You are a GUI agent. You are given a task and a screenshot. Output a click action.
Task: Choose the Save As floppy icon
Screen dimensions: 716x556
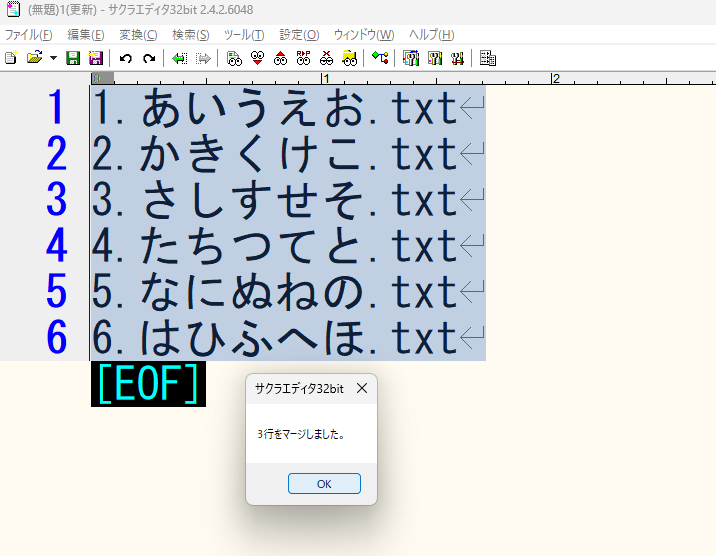(95, 58)
